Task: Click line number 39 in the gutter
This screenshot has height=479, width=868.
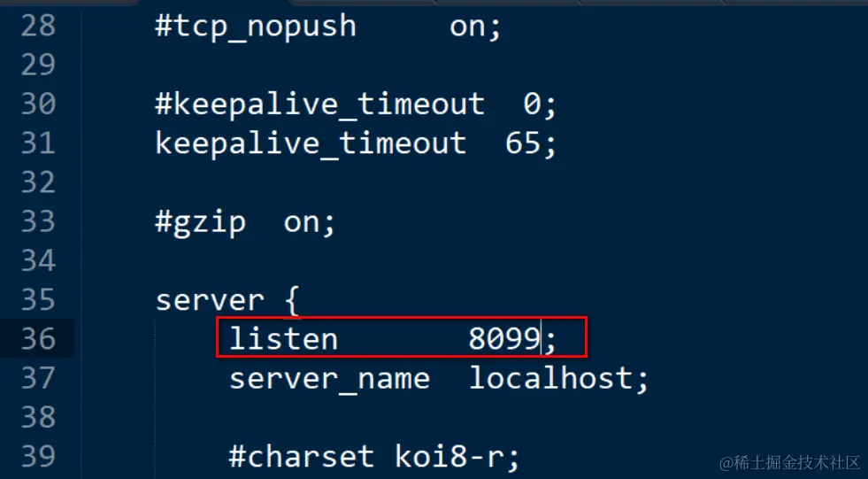Action: click(x=38, y=456)
